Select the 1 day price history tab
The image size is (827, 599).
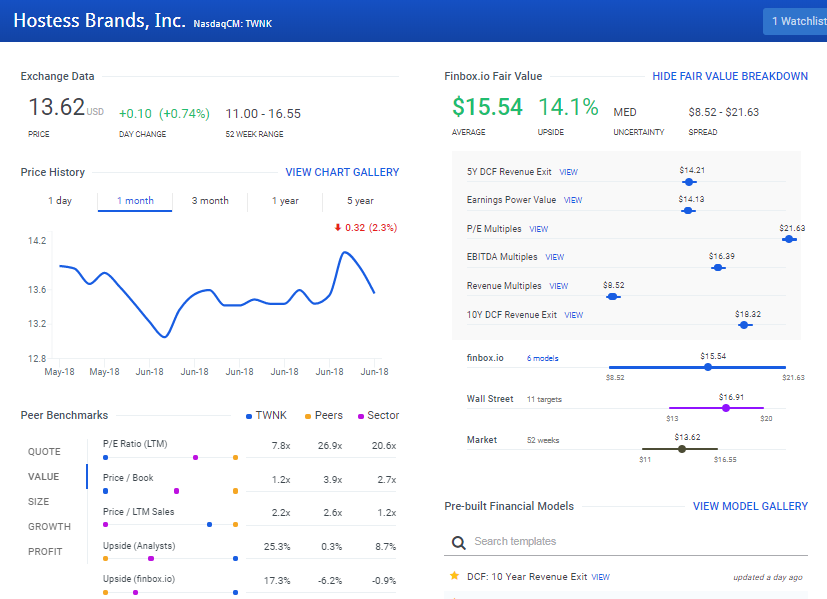[60, 201]
